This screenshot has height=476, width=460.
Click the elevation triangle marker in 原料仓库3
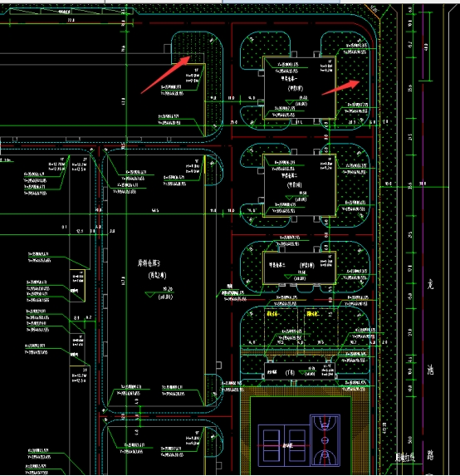pos(150,294)
